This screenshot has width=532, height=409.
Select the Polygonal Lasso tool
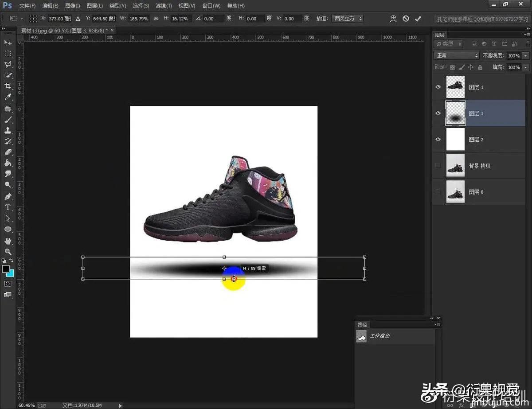click(8, 64)
